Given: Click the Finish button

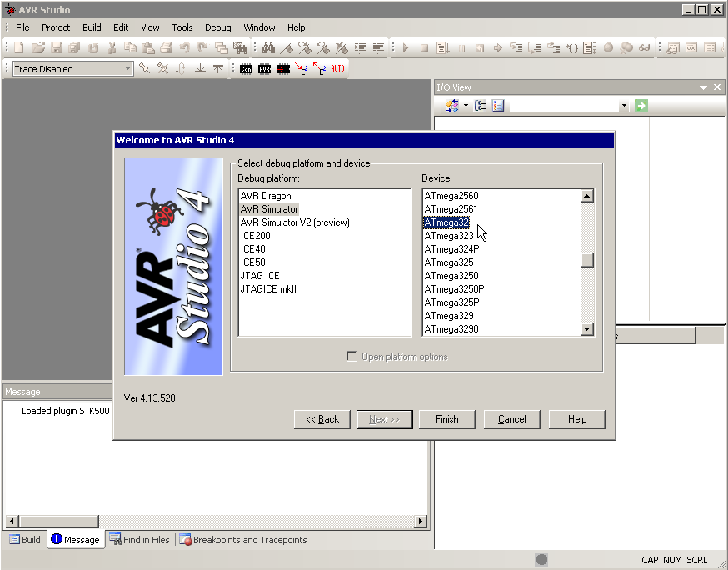Looking at the screenshot, I should click(x=447, y=419).
